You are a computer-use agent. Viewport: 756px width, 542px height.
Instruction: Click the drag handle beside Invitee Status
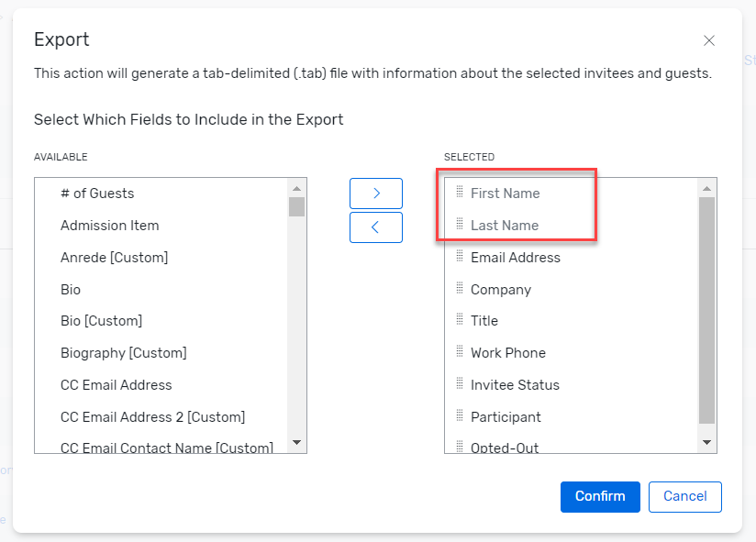coord(460,384)
